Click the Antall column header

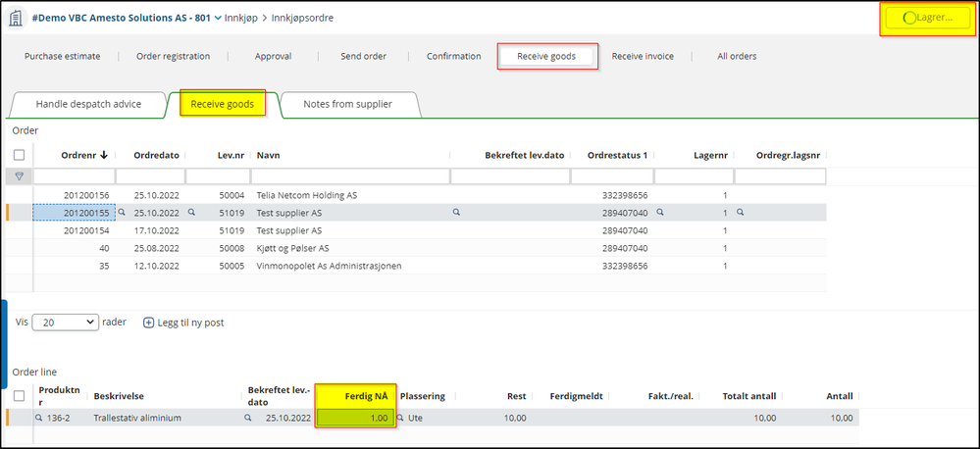coord(840,396)
